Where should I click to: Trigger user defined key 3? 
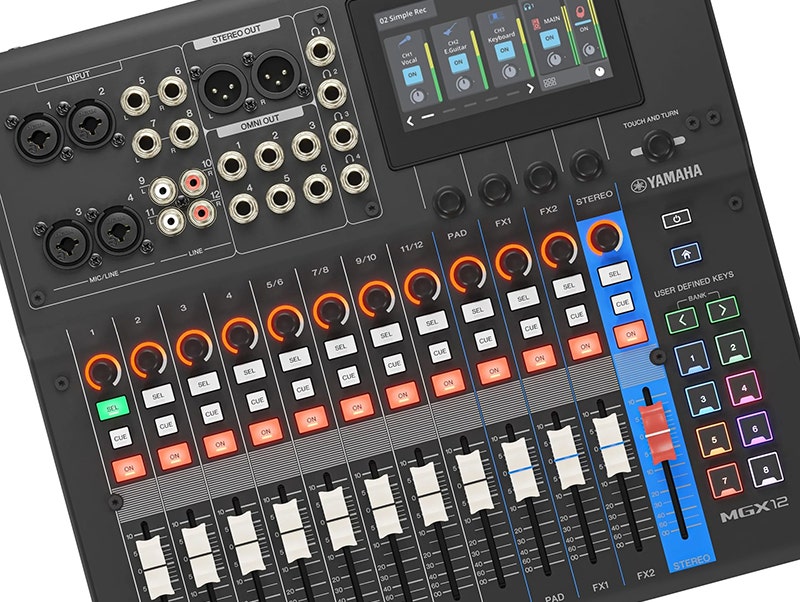(x=703, y=399)
